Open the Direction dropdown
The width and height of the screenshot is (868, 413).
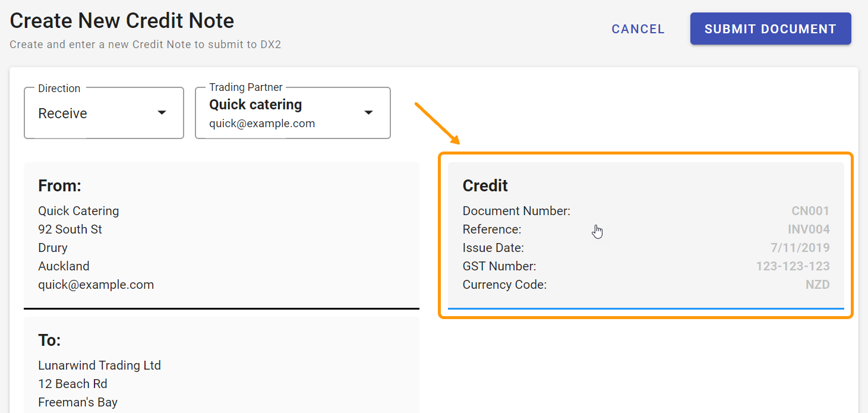pos(103,113)
